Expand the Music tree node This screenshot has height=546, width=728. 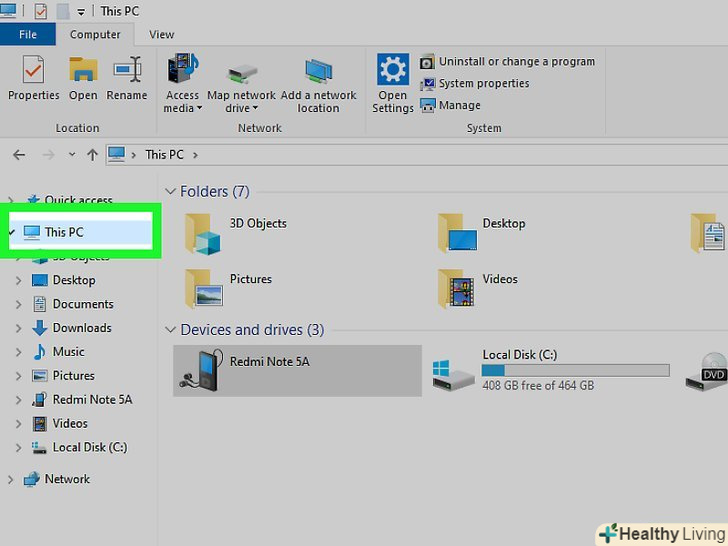pos(18,352)
